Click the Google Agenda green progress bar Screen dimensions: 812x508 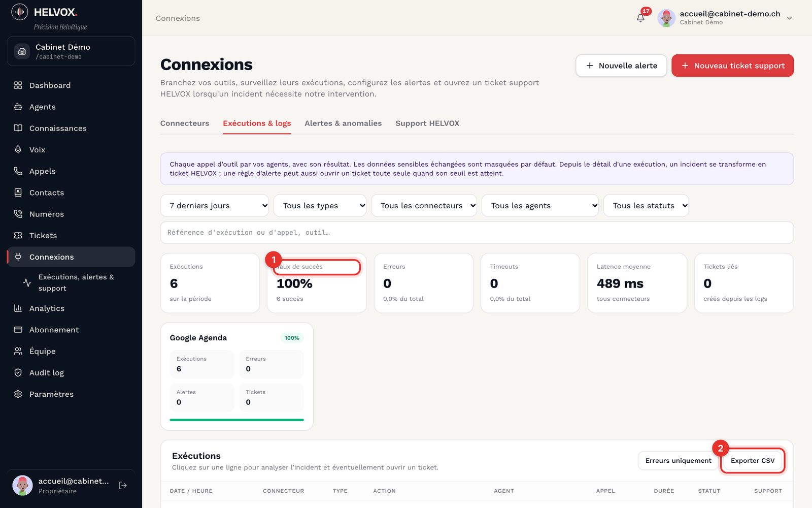[x=236, y=420]
